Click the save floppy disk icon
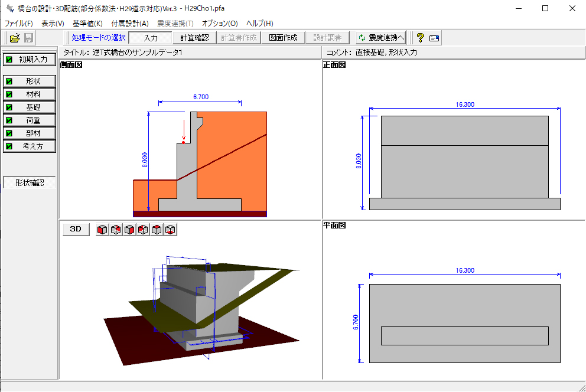586x392 pixels. (28, 38)
